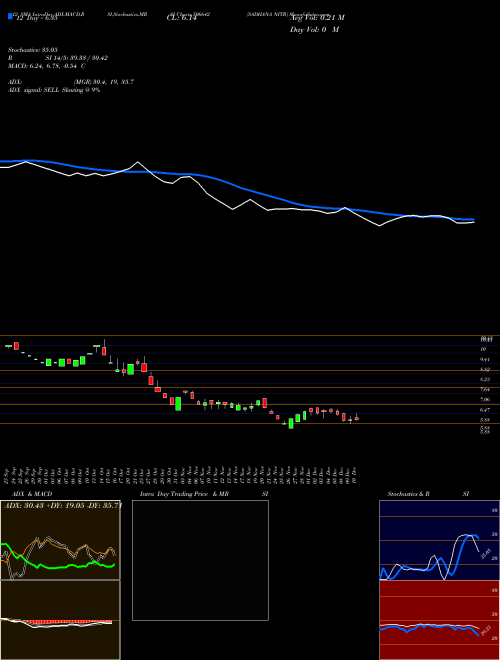Viewport: 500px width, 660px height.
Task: Select the 'Stochastics: 33.03' reading
Action: 32,50
